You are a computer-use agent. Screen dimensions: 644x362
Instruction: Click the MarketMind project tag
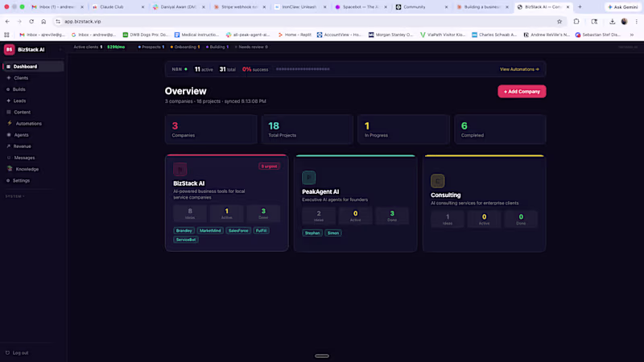[x=210, y=231]
